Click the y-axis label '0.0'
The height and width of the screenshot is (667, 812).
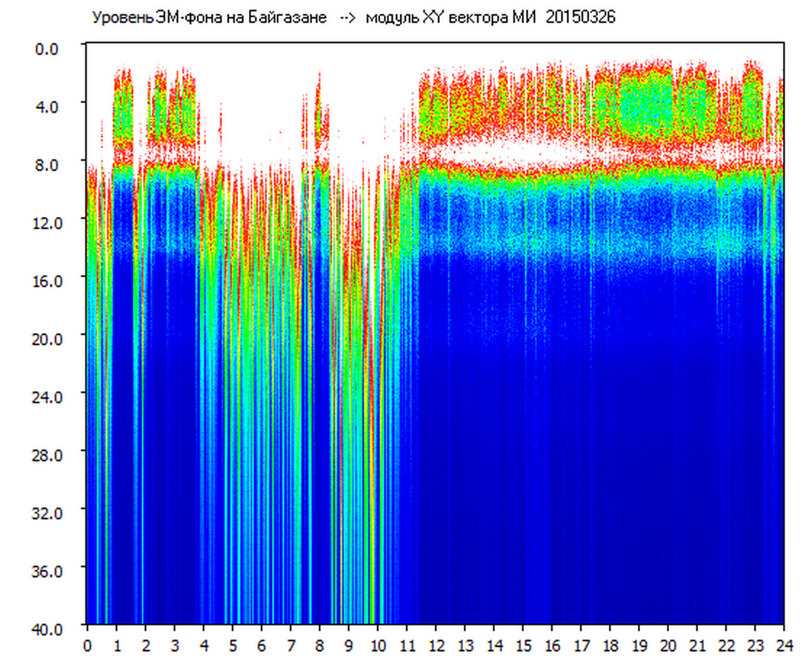coord(47,49)
